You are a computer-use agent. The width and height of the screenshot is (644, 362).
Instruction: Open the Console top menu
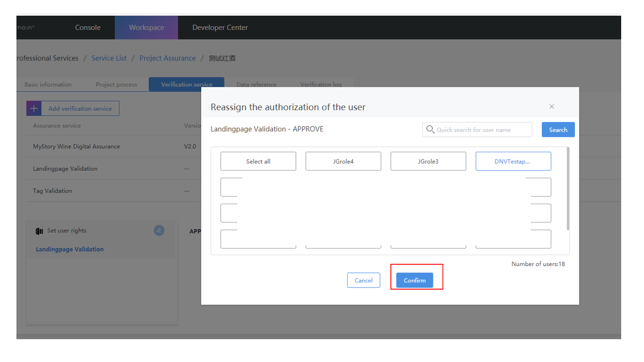click(x=88, y=27)
